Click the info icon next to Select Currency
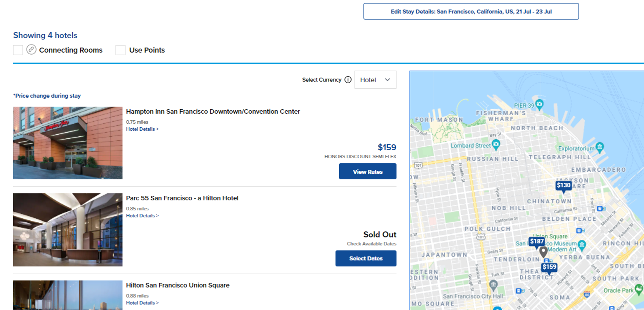The width and height of the screenshot is (644, 310). click(x=348, y=80)
